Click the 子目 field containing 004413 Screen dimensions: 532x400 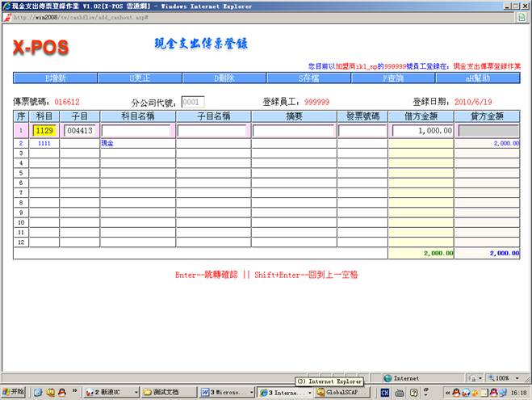click(80, 130)
